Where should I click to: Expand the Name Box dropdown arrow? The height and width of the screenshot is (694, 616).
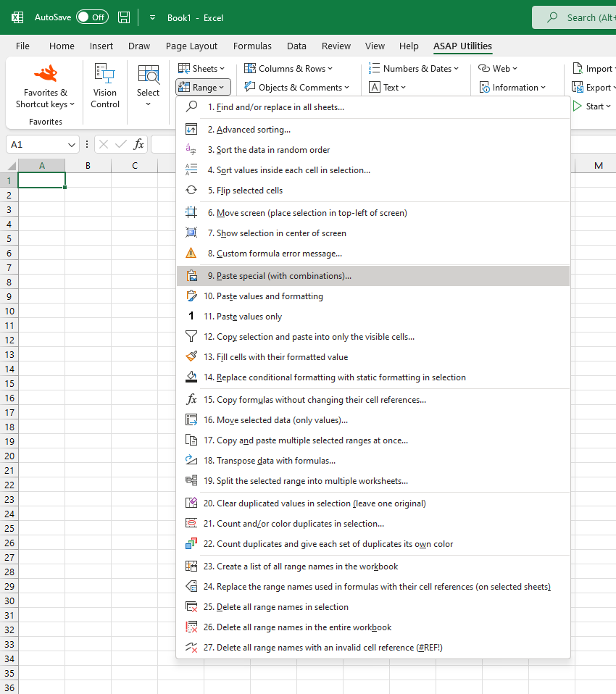coord(71,145)
